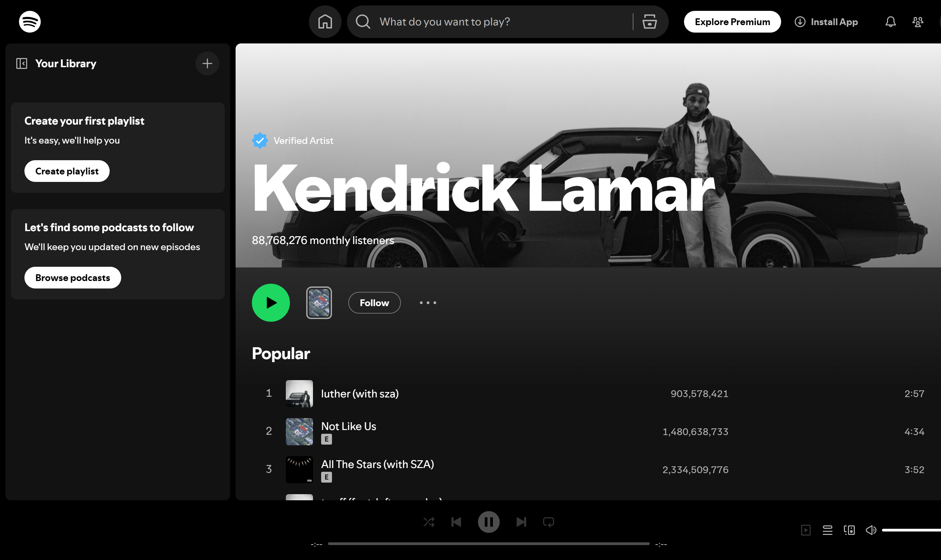Open more options for Kendrick Lamar
Image resolution: width=941 pixels, height=560 pixels.
pos(428,303)
